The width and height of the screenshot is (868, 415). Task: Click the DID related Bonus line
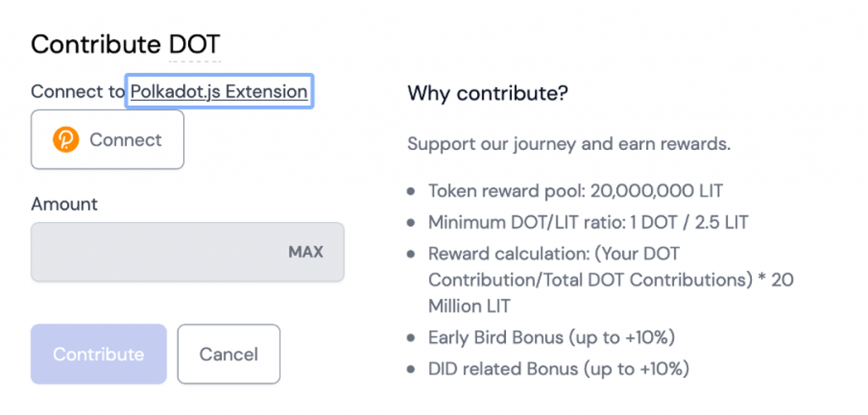559,368
